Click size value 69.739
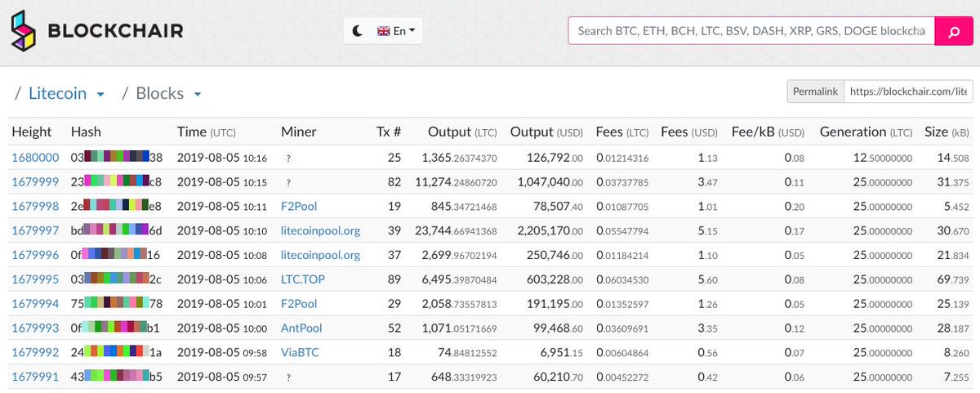This screenshot has height=393, width=980. [x=952, y=279]
